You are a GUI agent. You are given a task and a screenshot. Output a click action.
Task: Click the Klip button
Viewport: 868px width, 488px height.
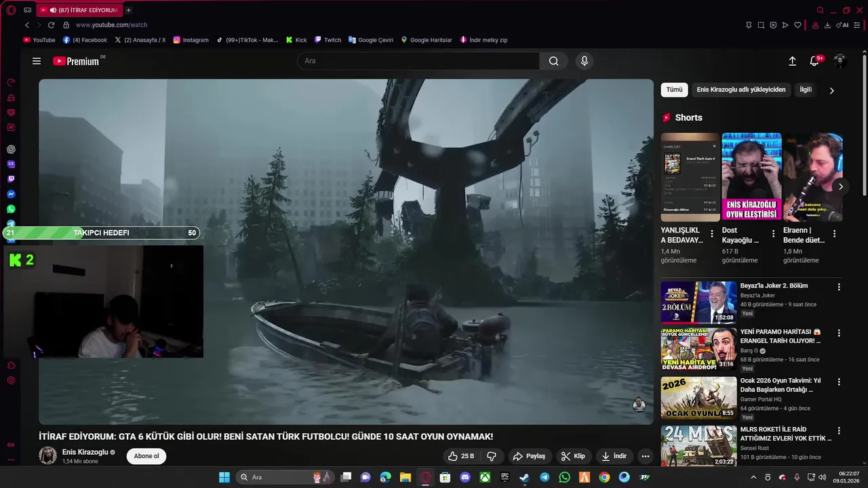click(573, 456)
